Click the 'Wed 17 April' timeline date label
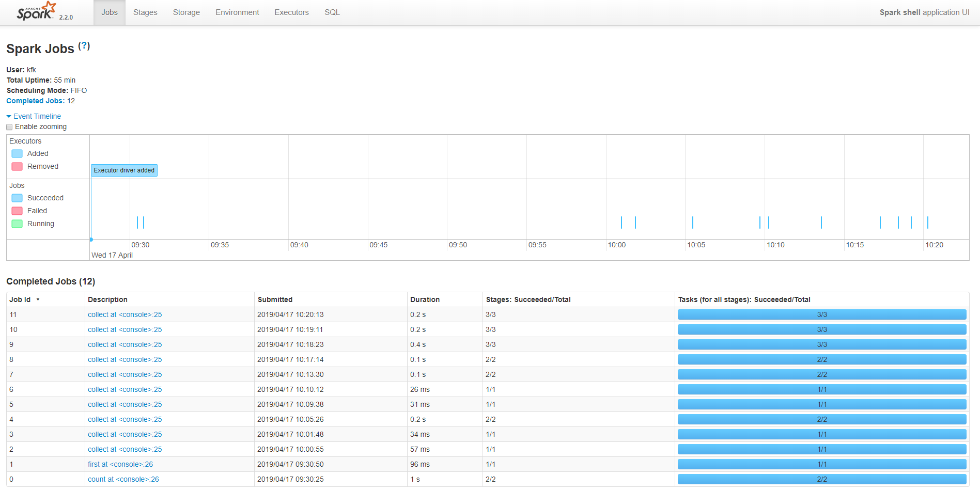This screenshot has height=491, width=980. tap(112, 255)
